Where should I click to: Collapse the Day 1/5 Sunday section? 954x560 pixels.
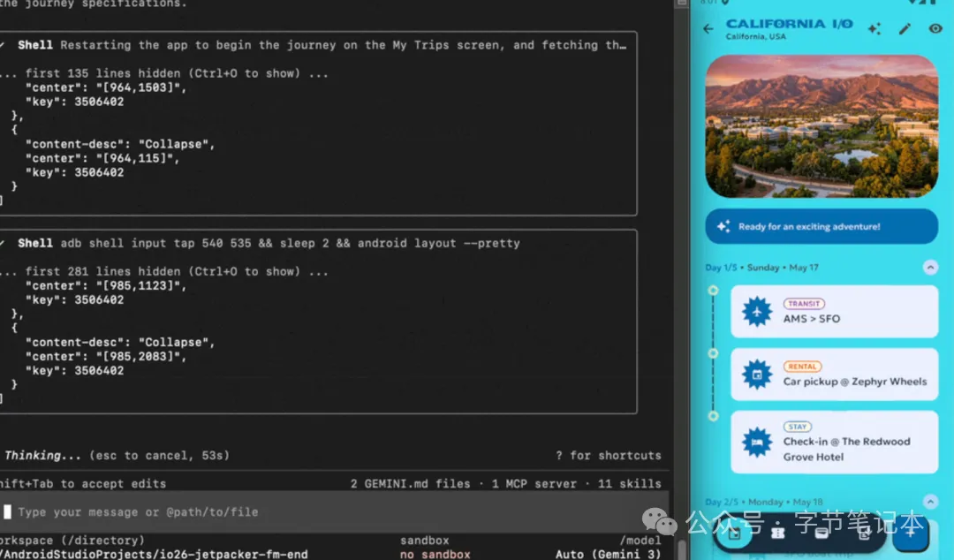[929, 268]
